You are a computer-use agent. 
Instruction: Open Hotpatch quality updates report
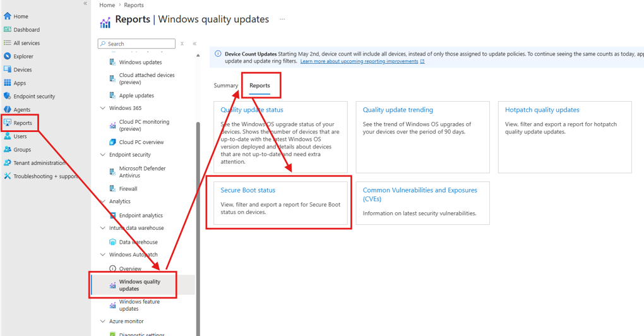pyautogui.click(x=542, y=110)
